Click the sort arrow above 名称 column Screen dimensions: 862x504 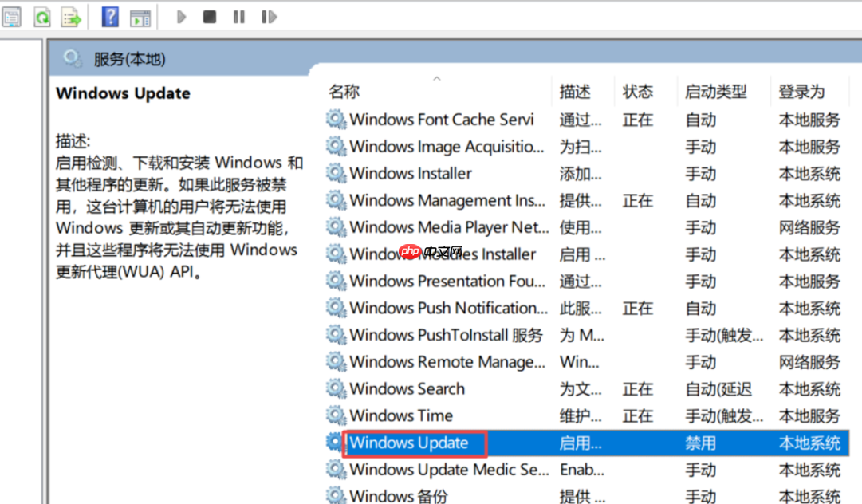(437, 78)
